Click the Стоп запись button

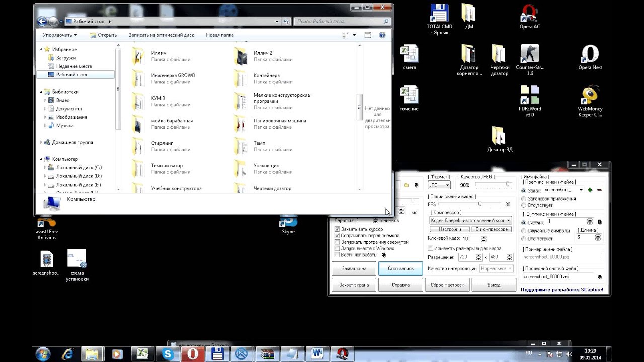point(401,268)
